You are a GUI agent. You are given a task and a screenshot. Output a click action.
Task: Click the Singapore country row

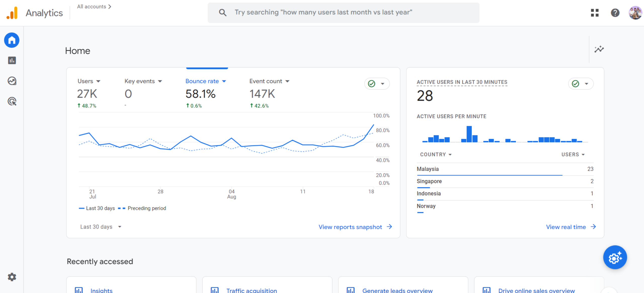[505, 181]
